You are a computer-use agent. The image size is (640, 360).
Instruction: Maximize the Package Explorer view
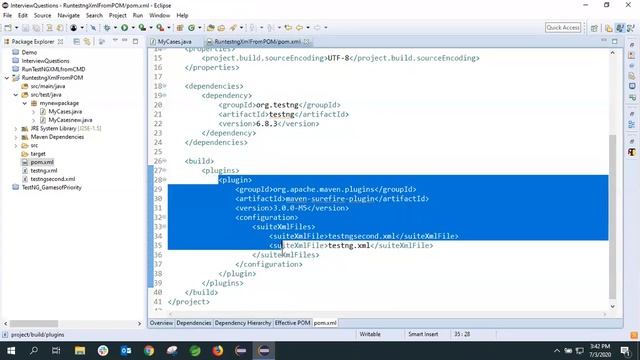(x=135, y=41)
